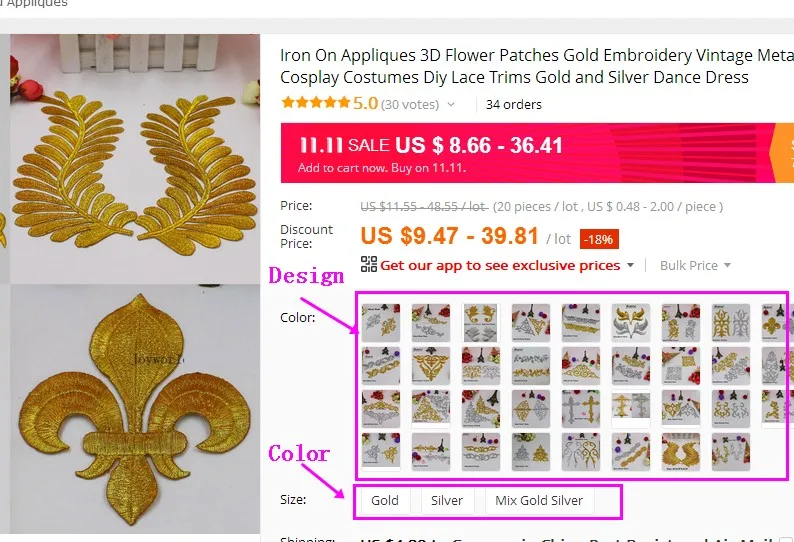Open the gold fern leaves product photo

[x=135, y=159]
